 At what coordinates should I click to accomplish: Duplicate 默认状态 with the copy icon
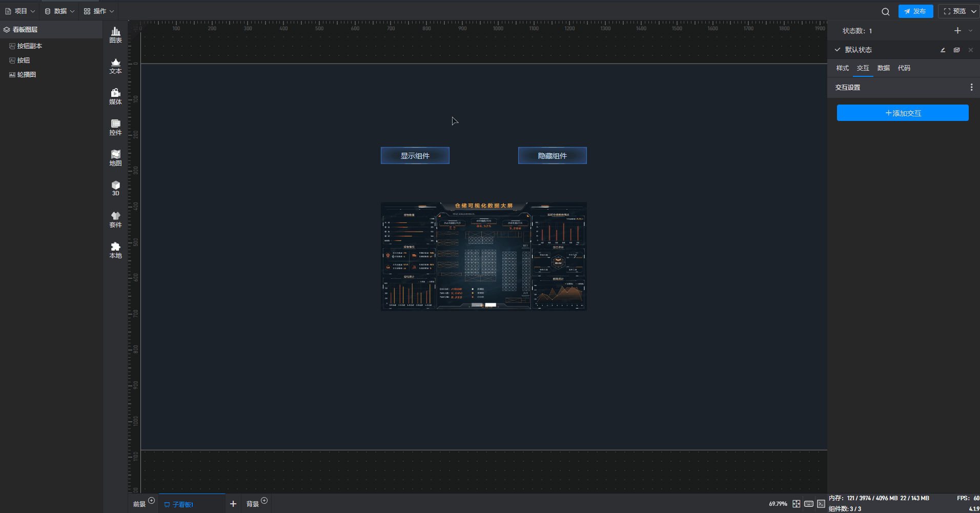point(956,50)
